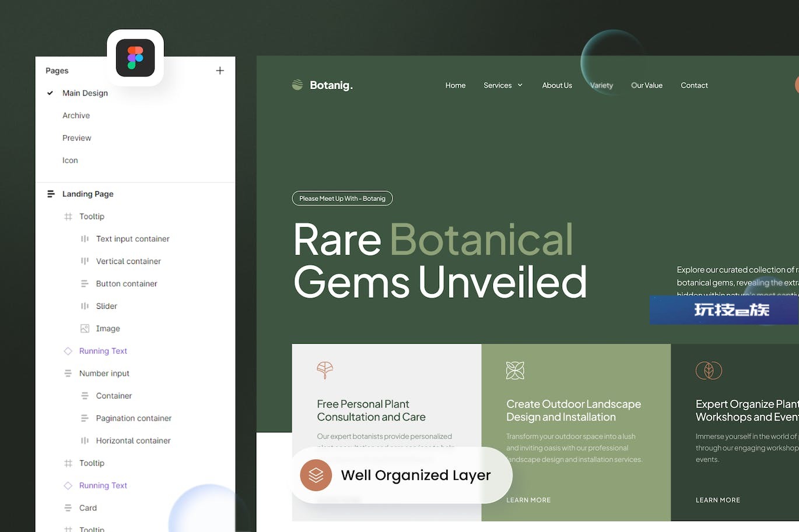Click LEARN MORE on Workshops card
The image size is (799, 532).
coord(718,500)
